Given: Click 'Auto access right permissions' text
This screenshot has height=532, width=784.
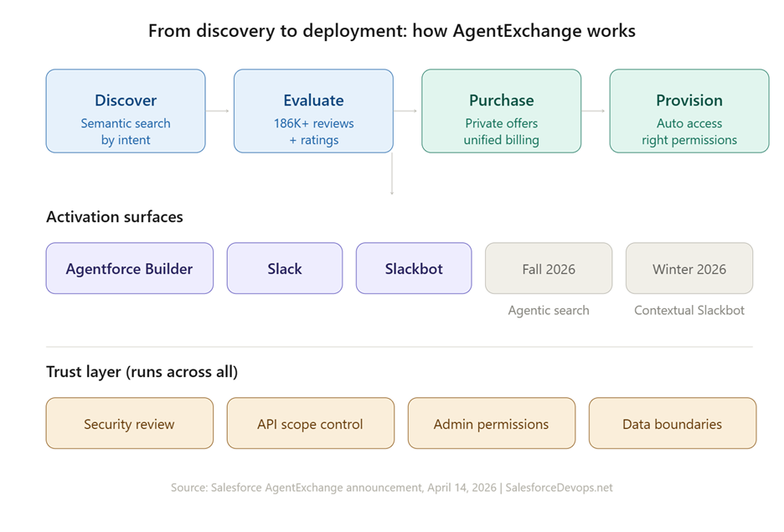Looking at the screenshot, I should pyautogui.click(x=689, y=132).
